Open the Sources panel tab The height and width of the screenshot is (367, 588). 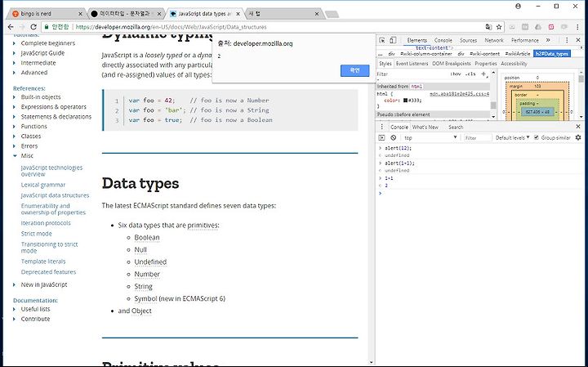pyautogui.click(x=468, y=40)
